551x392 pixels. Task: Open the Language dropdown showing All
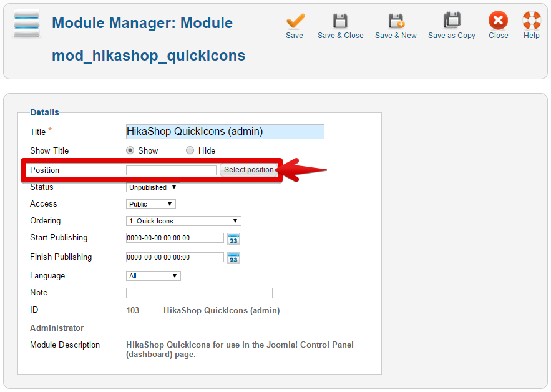[x=154, y=276]
